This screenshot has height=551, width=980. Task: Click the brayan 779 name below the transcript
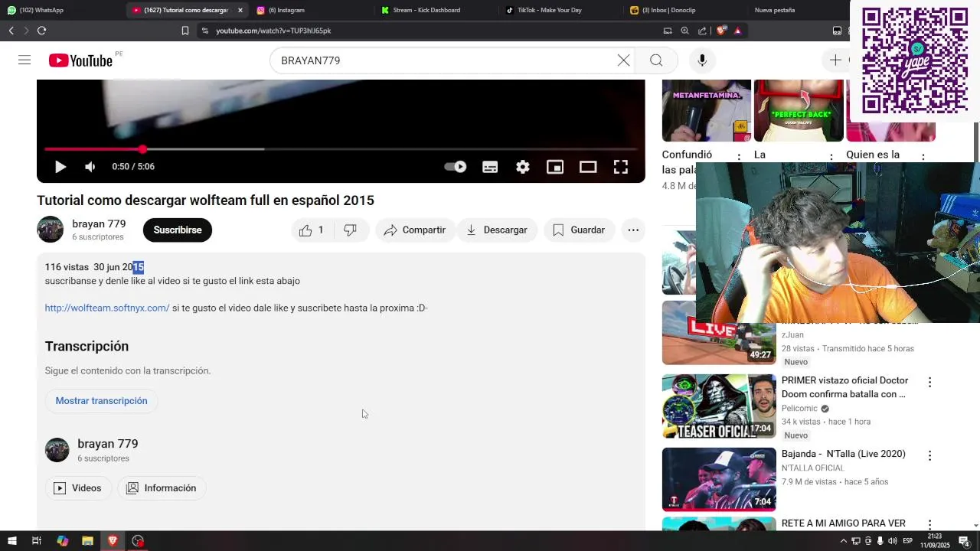pos(108,444)
